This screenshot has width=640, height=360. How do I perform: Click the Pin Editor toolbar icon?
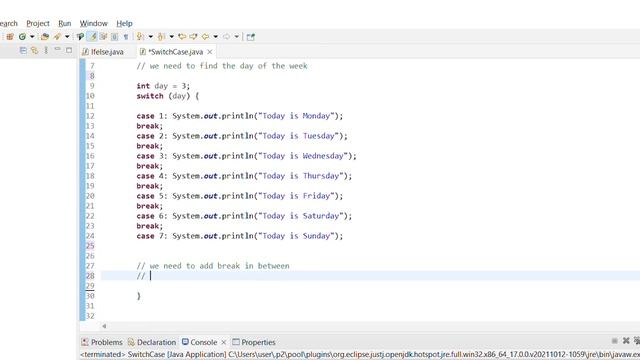[251, 37]
